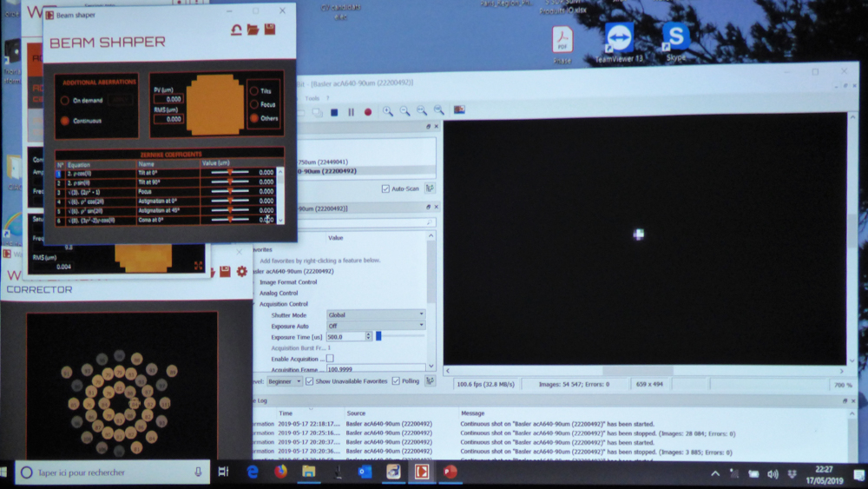Open the Beginner level dropdown
Image resolution: width=868 pixels, height=489 pixels.
coord(285,381)
